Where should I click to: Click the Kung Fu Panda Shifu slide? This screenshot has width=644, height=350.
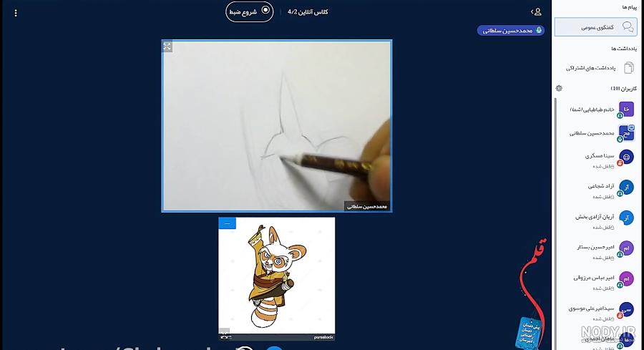tap(276, 276)
